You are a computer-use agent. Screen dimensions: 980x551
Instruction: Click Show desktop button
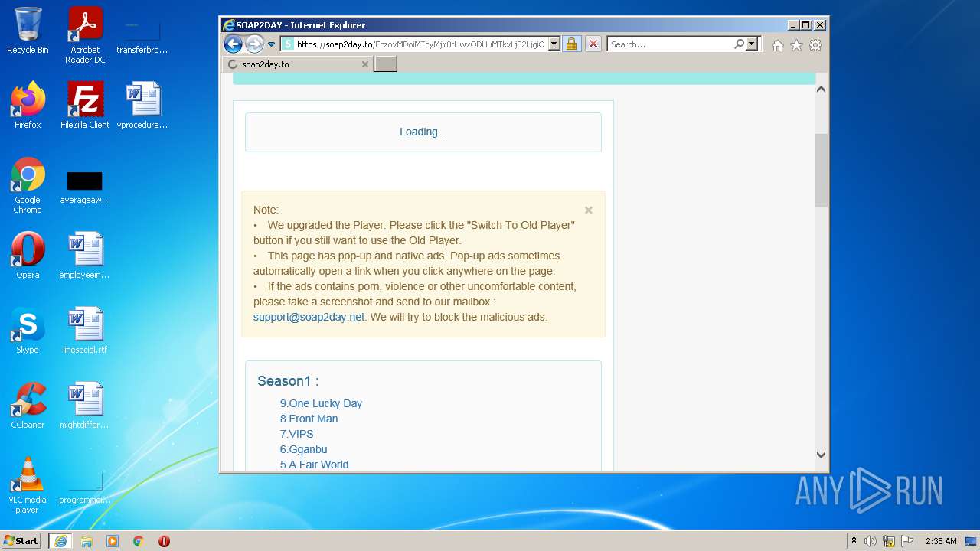click(972, 541)
